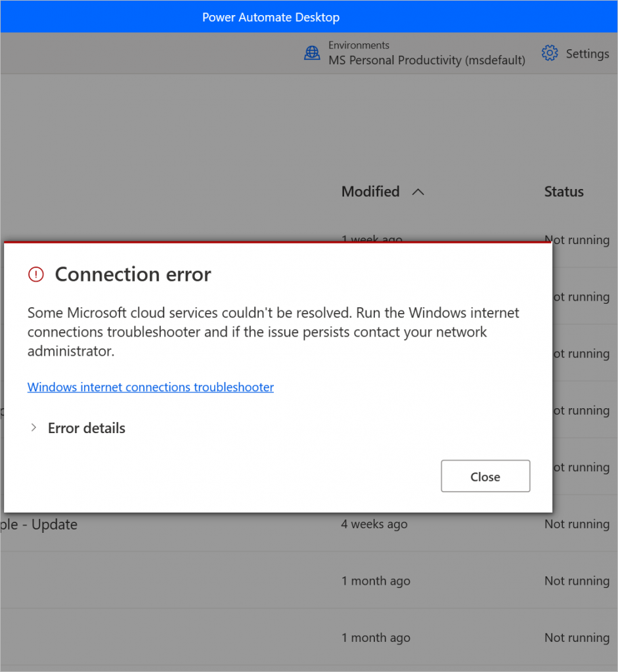Select the MS Personal Productivity environment

point(427,60)
